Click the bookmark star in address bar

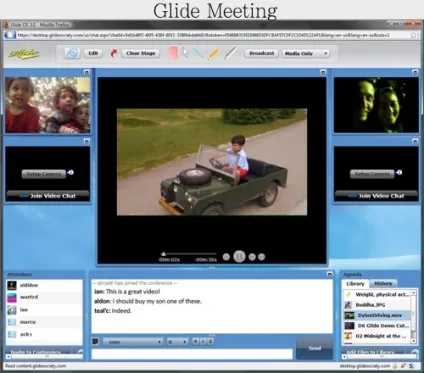point(413,35)
